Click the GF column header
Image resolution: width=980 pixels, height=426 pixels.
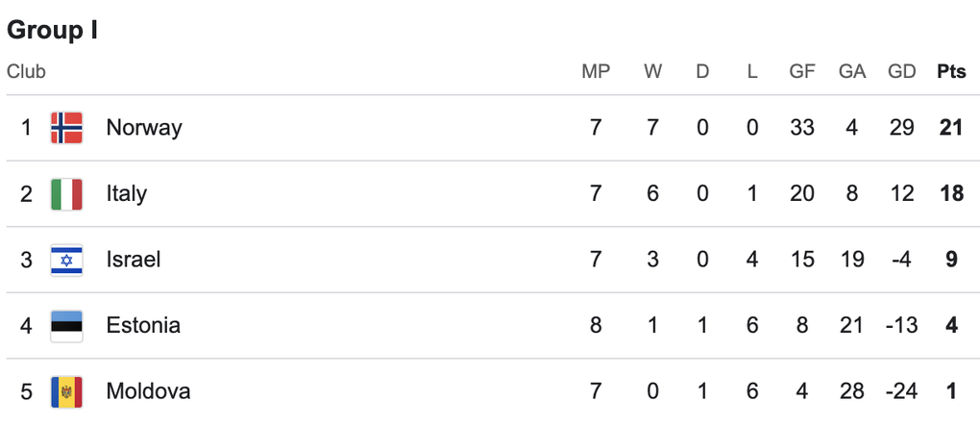pyautogui.click(x=802, y=72)
